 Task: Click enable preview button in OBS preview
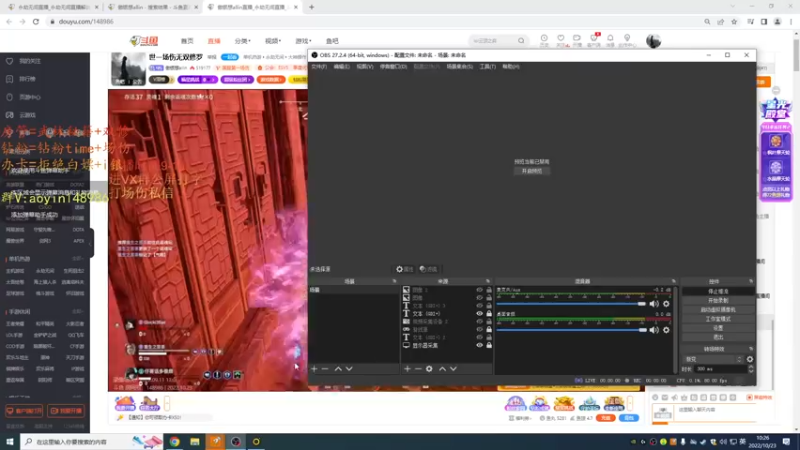532,171
